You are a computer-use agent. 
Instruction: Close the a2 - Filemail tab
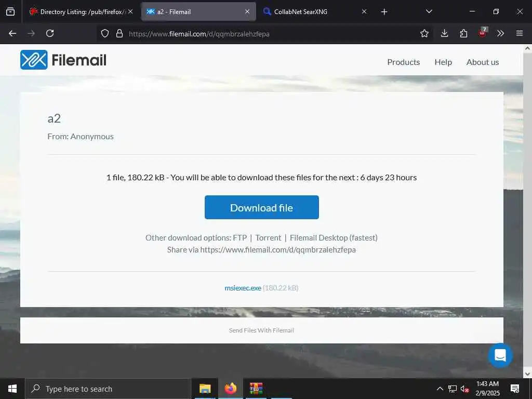point(247,11)
